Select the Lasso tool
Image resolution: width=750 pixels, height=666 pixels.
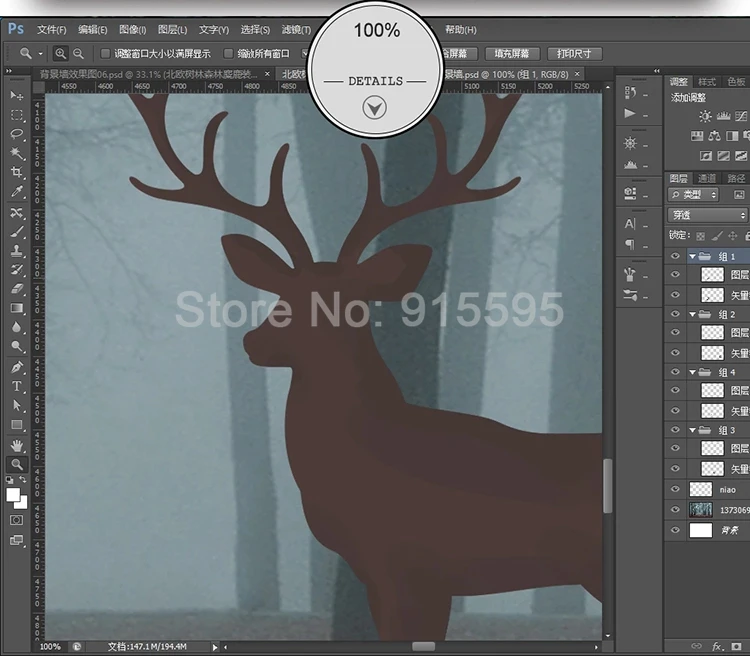pyautogui.click(x=17, y=134)
